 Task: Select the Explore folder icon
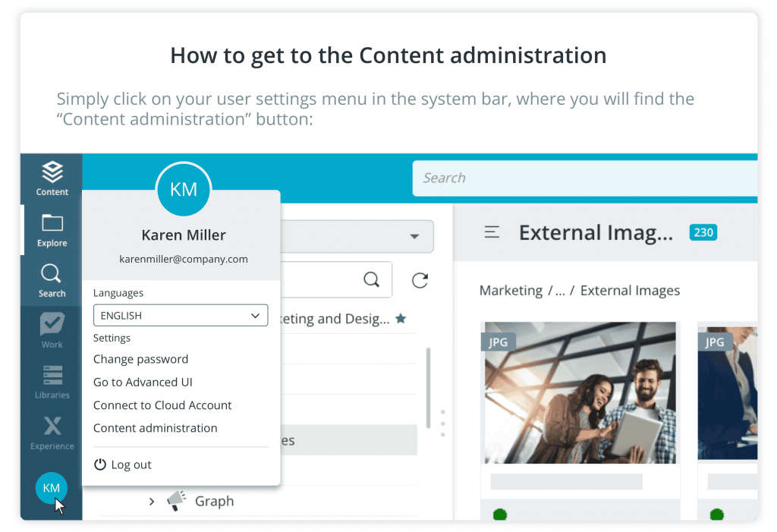(52, 229)
